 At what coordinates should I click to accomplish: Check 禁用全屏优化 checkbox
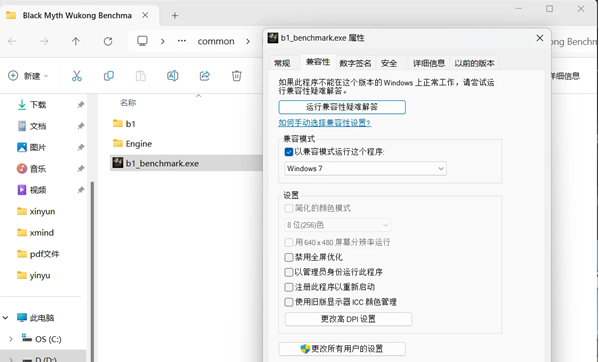pyautogui.click(x=289, y=257)
